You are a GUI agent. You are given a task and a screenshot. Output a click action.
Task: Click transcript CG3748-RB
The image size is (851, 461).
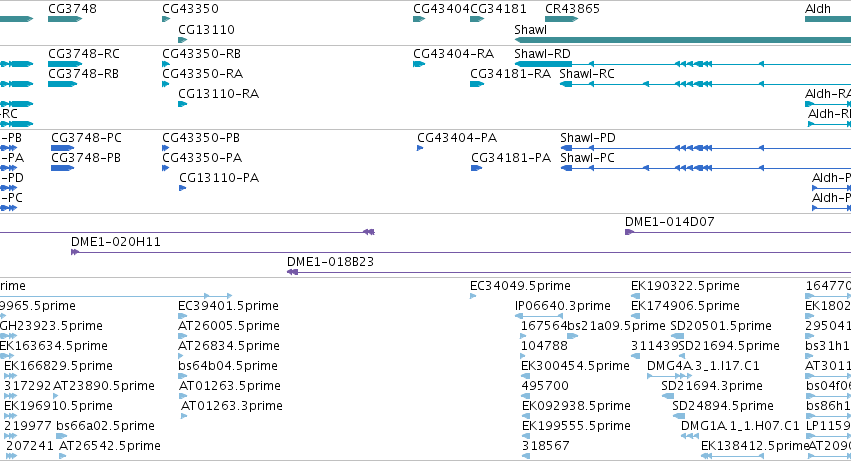(83, 74)
